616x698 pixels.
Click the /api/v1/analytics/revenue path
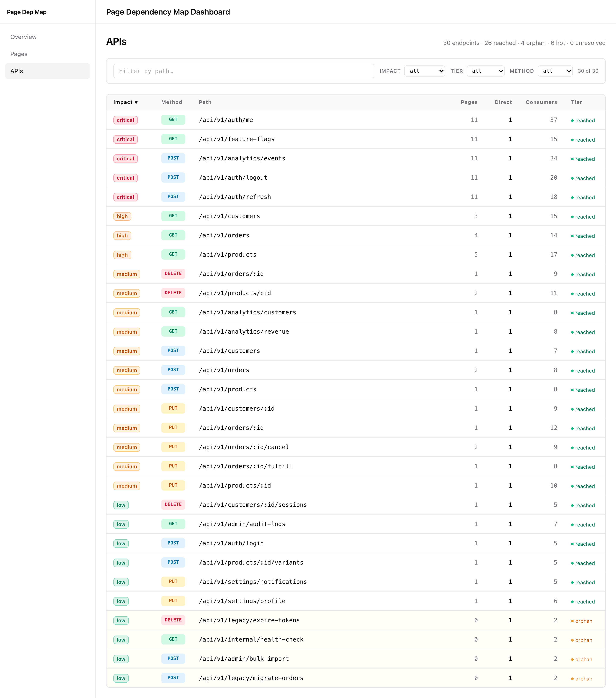point(244,332)
